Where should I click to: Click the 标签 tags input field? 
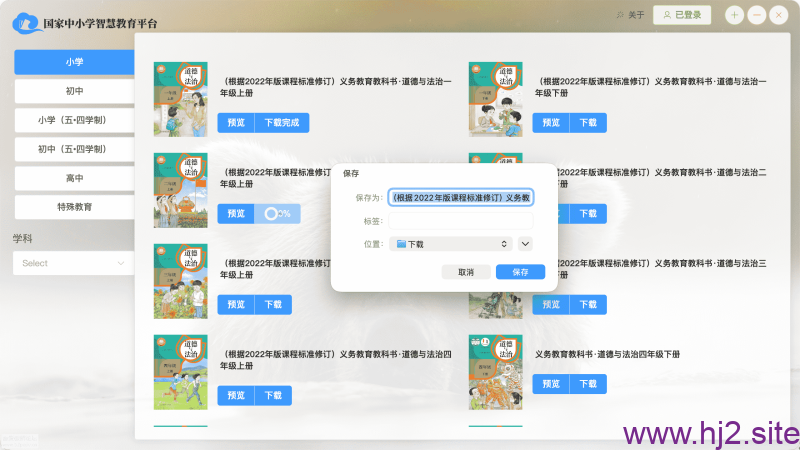[461, 221]
